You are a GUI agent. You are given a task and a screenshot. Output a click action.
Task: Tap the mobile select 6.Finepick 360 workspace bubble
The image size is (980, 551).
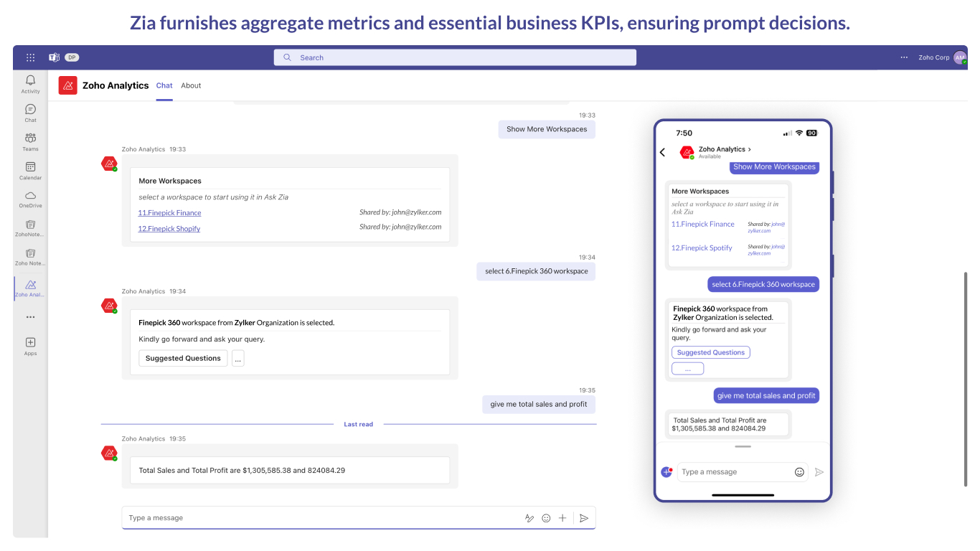[763, 284]
